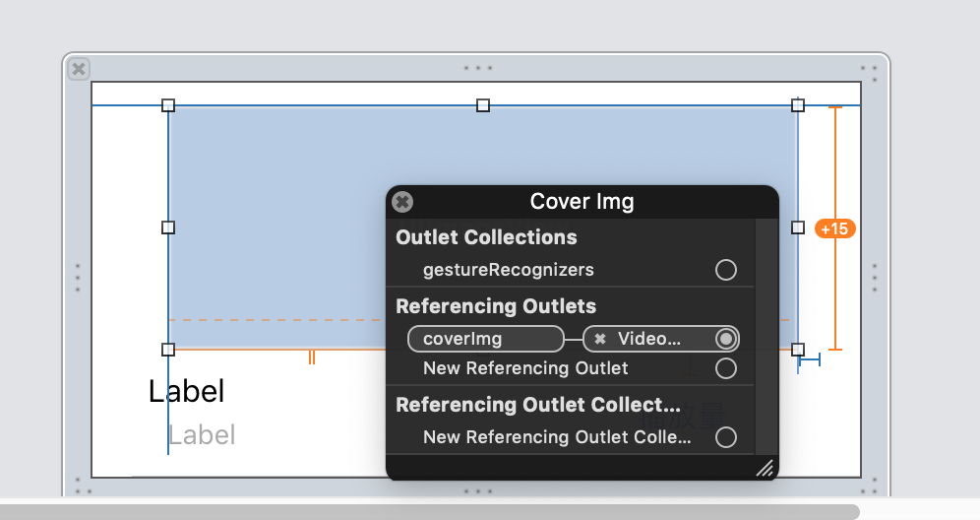Click the New Referencing Outlet circle
Screen dimensions: 980x520
[x=725, y=368]
